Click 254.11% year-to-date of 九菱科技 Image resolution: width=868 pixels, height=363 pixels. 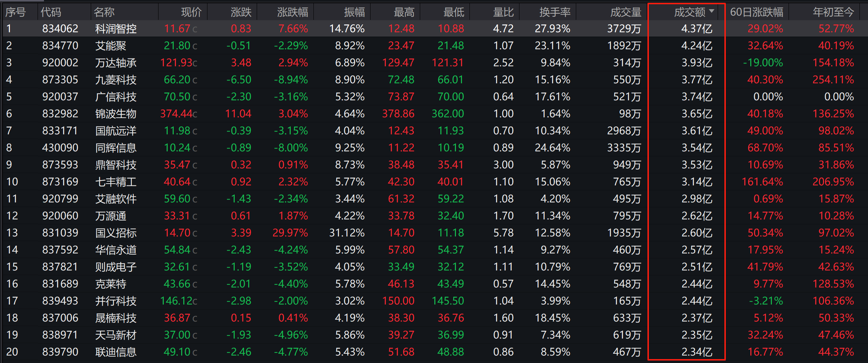833,79
